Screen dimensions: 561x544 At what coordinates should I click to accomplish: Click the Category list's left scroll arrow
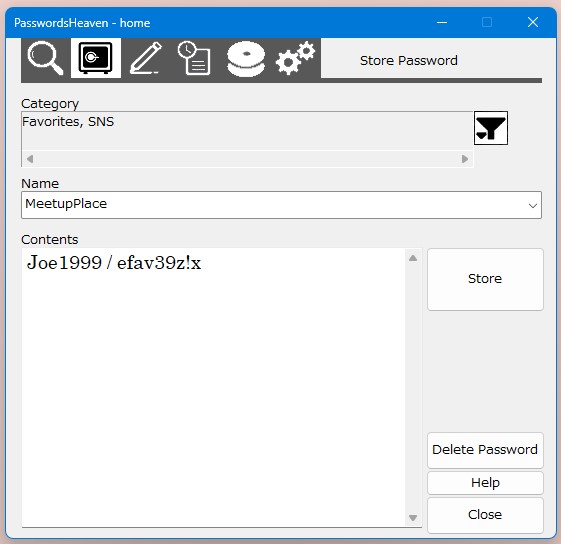click(30, 159)
